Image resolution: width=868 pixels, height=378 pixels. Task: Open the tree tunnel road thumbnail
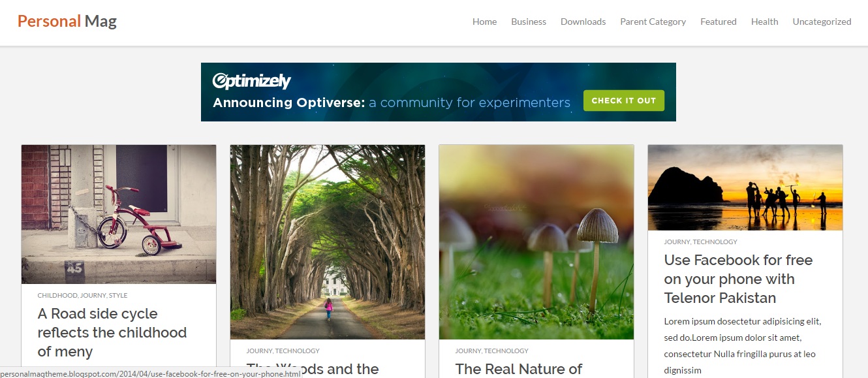(328, 242)
